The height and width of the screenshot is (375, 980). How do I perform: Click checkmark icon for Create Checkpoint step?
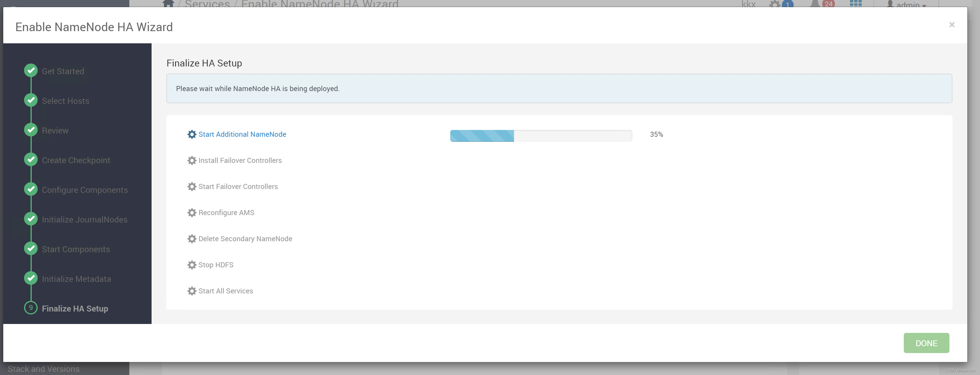click(x=31, y=160)
